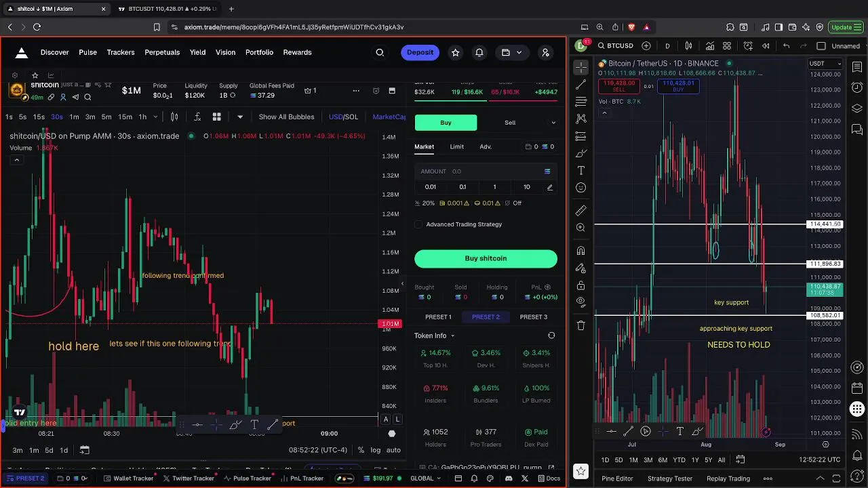Select the Text tool in TradingView sidebar
The image size is (868, 488).
[x=581, y=171]
